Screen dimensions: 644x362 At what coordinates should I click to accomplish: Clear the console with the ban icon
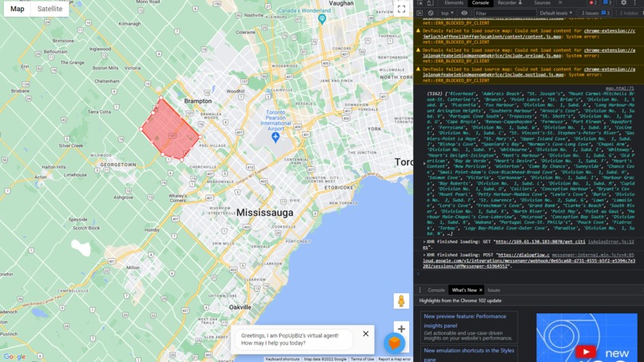(x=430, y=13)
